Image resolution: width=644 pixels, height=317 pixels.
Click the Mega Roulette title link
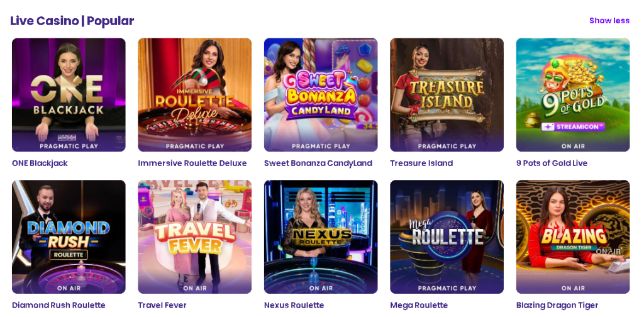(419, 306)
